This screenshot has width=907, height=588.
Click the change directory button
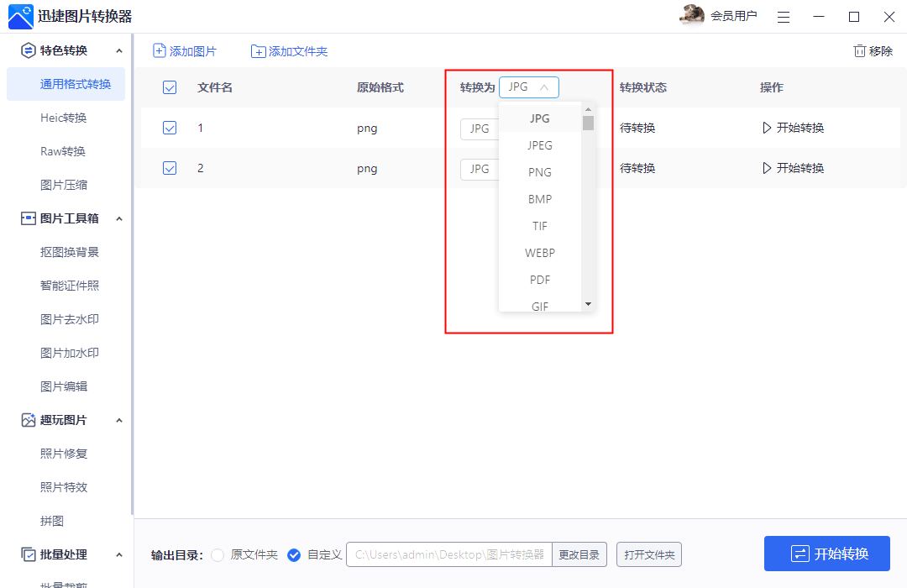[x=579, y=555]
